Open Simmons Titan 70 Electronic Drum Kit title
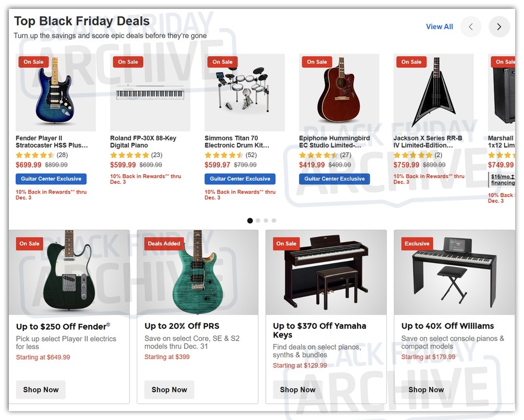Viewport: 524px width, 420px height. pyautogui.click(x=236, y=142)
